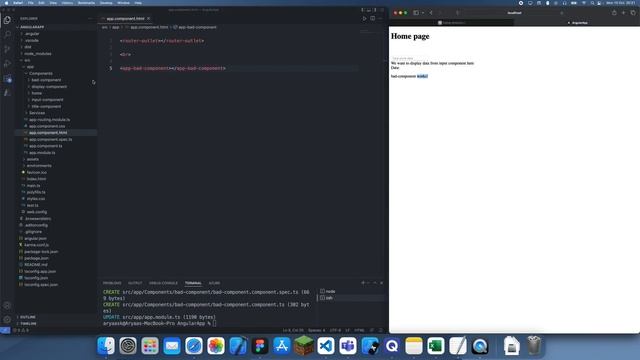Add a new terminal with plus icon
Image resolution: width=640 pixels, height=360 pixels.
(363, 283)
